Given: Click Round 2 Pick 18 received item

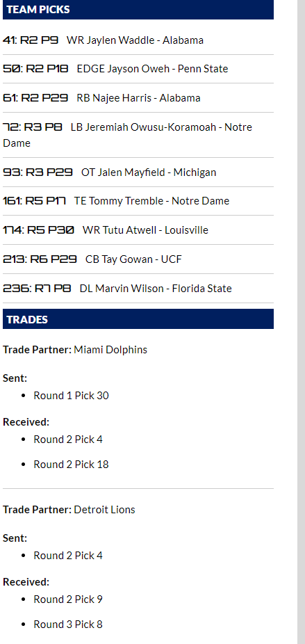Looking at the screenshot, I should tap(71, 465).
